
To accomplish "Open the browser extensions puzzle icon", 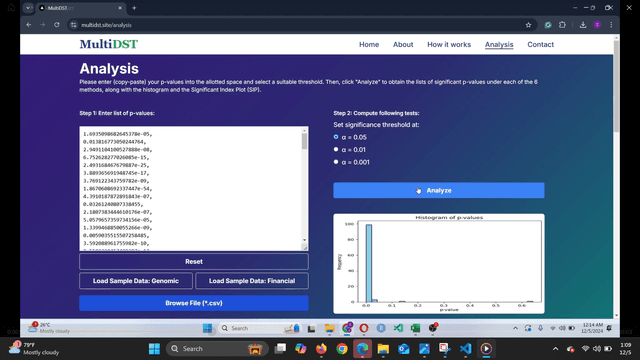I will tap(562, 25).
